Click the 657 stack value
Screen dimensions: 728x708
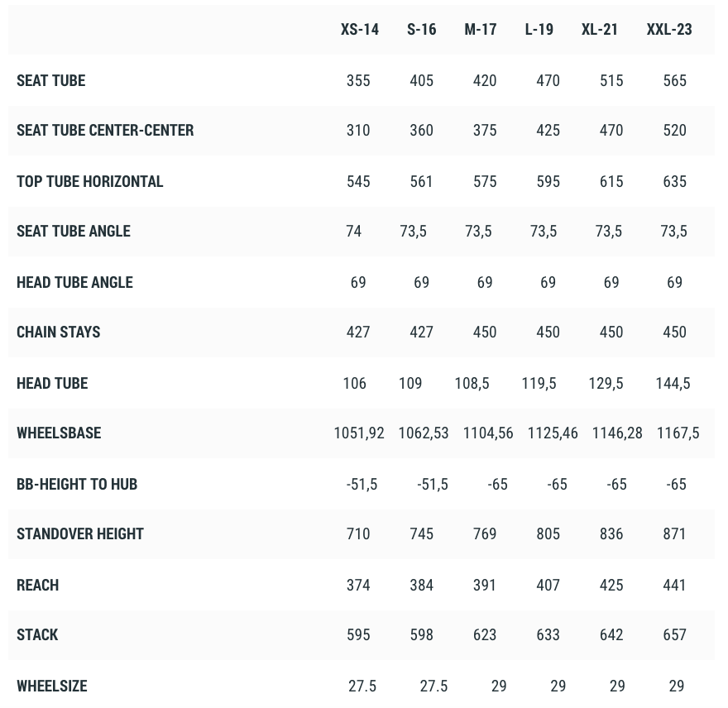(x=675, y=635)
